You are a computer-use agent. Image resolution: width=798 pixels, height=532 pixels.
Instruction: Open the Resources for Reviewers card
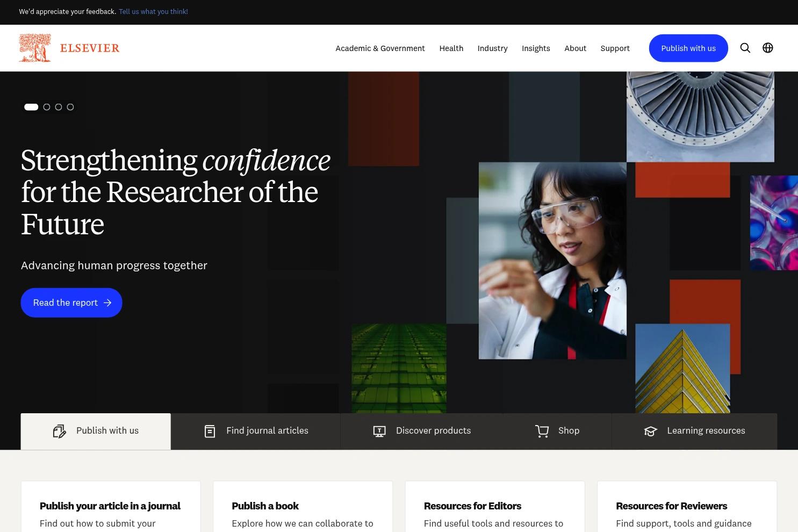687,507
